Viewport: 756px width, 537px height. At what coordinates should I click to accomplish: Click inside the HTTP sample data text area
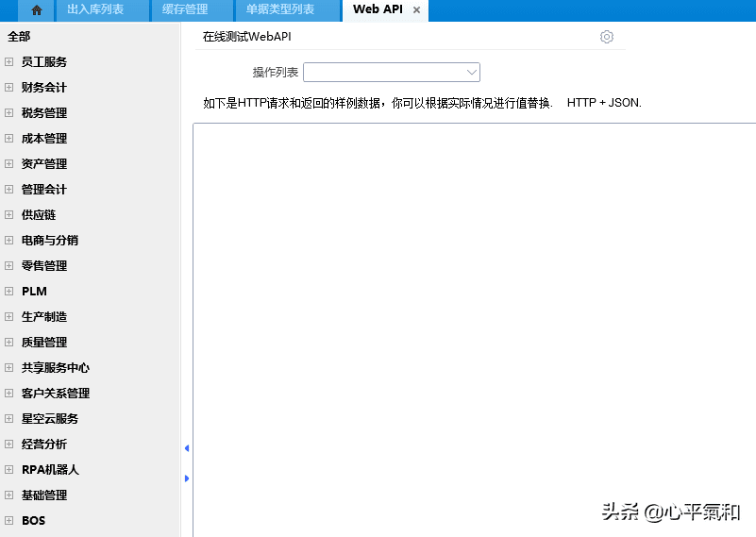click(x=474, y=330)
